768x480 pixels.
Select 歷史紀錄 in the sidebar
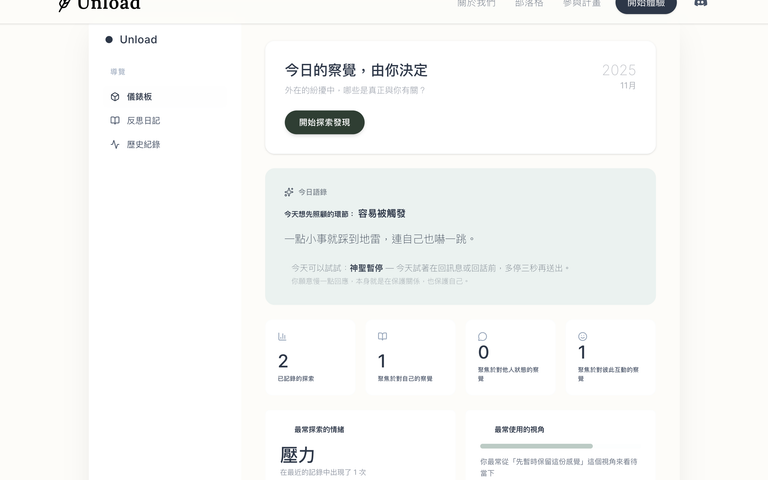143,145
